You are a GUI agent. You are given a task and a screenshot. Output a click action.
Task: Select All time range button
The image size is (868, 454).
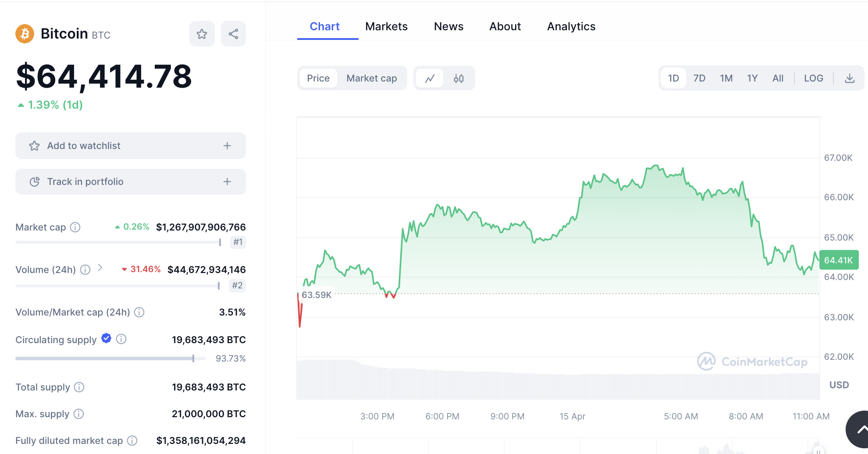pos(778,78)
